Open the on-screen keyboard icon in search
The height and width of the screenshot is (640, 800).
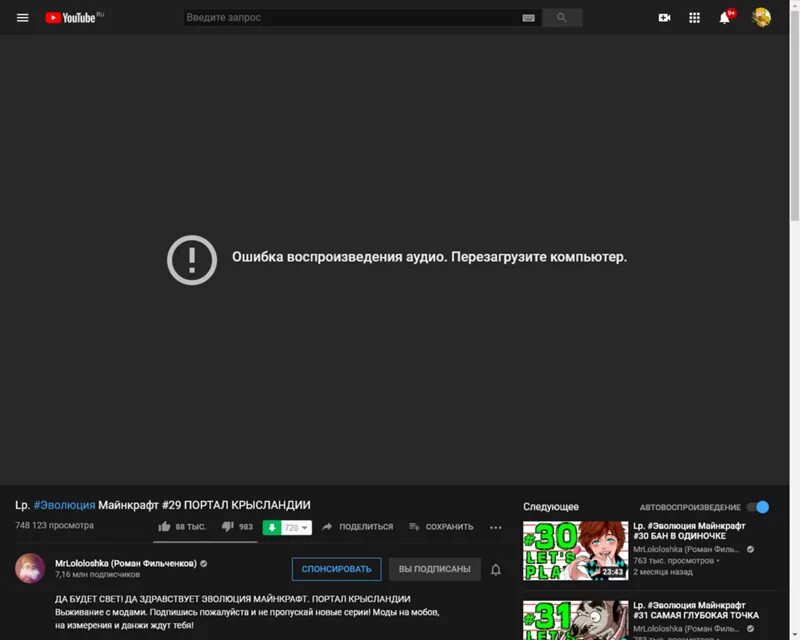[529, 18]
